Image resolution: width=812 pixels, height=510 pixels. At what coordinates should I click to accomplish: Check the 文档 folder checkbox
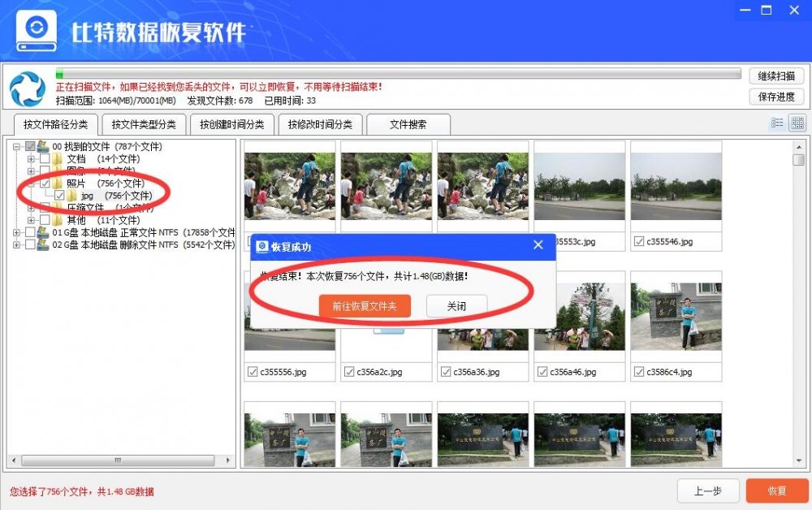45,159
